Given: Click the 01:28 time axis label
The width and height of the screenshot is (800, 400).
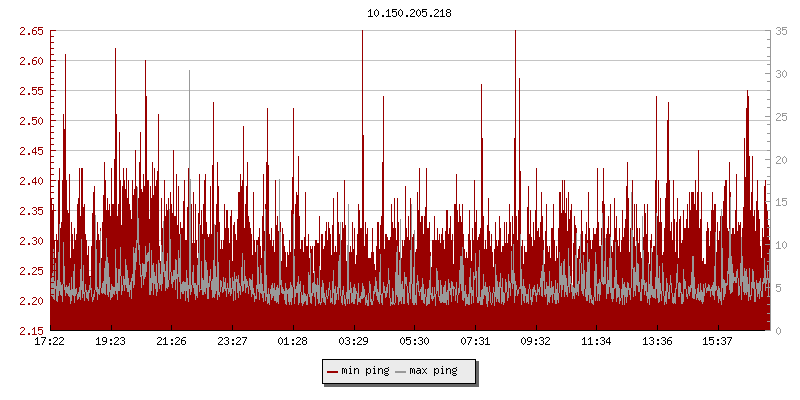Looking at the screenshot, I should click(293, 341).
